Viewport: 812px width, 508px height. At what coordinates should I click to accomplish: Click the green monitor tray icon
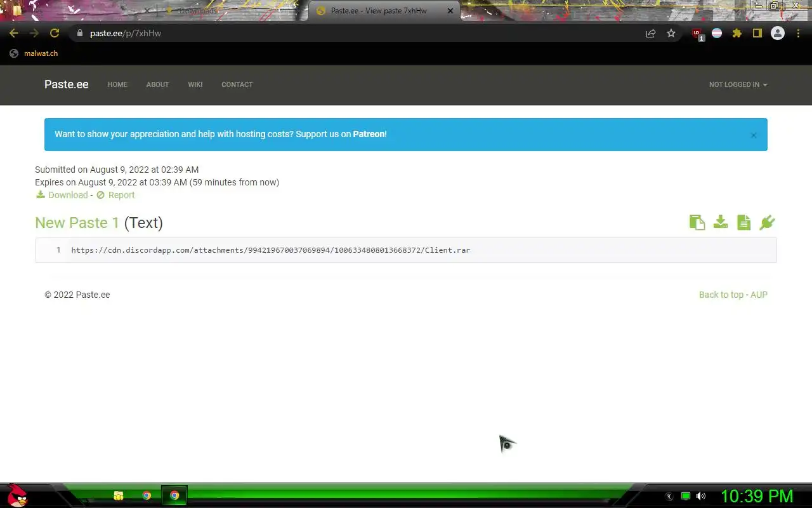(x=686, y=496)
